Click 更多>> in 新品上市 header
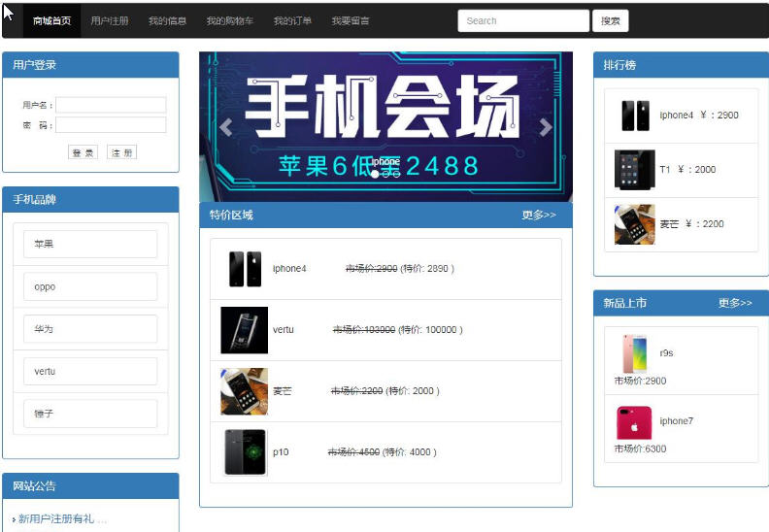 (x=735, y=303)
